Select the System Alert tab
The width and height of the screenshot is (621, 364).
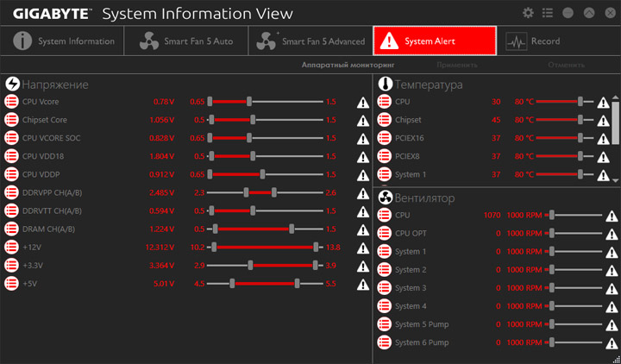pos(435,41)
